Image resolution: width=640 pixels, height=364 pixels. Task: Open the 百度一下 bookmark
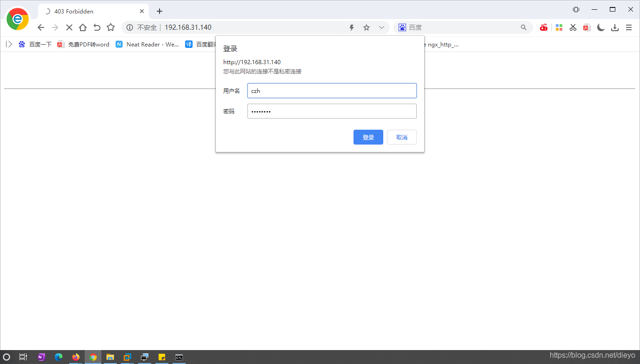35,44
